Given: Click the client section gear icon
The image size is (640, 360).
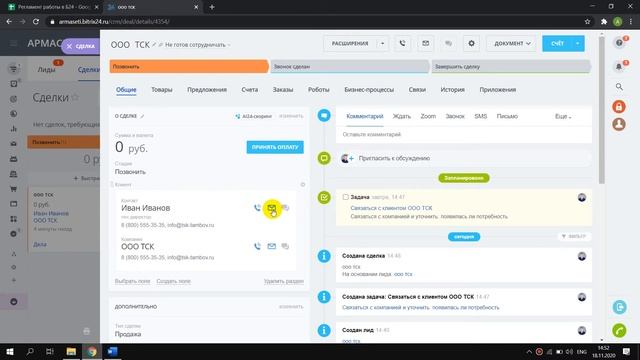Looking at the screenshot, I should click(x=303, y=184).
